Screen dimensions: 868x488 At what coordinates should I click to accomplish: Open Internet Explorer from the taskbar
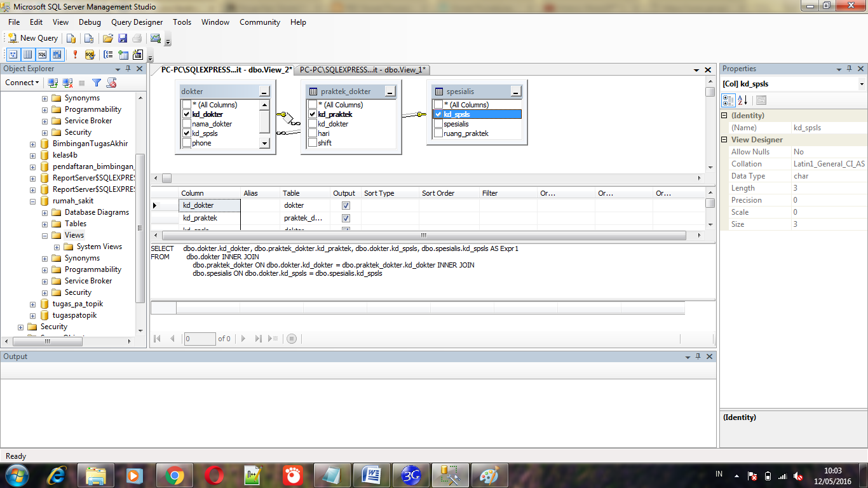[57, 475]
